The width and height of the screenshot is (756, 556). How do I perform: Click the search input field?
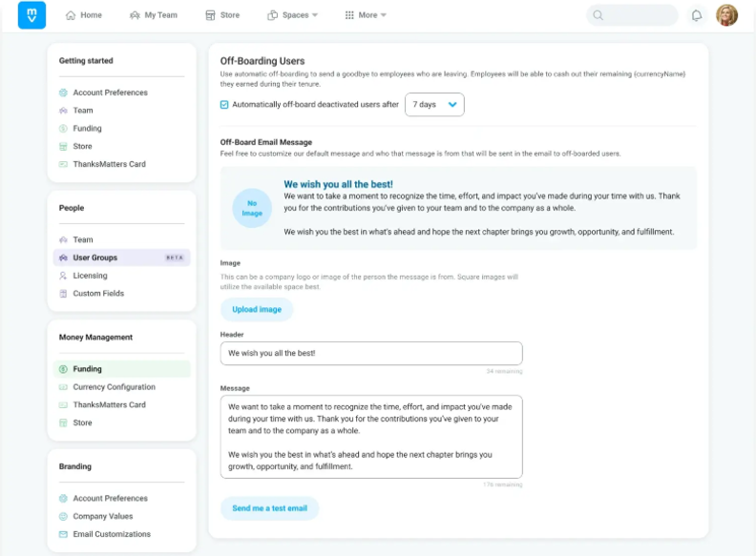click(x=632, y=15)
